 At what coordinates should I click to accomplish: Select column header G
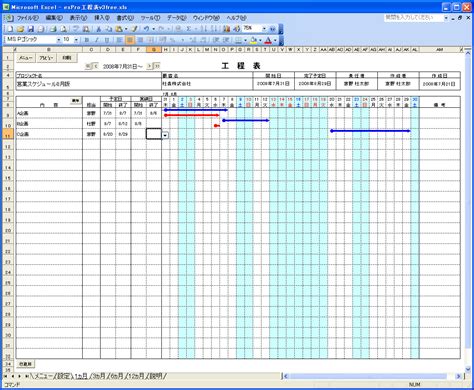tap(154, 50)
